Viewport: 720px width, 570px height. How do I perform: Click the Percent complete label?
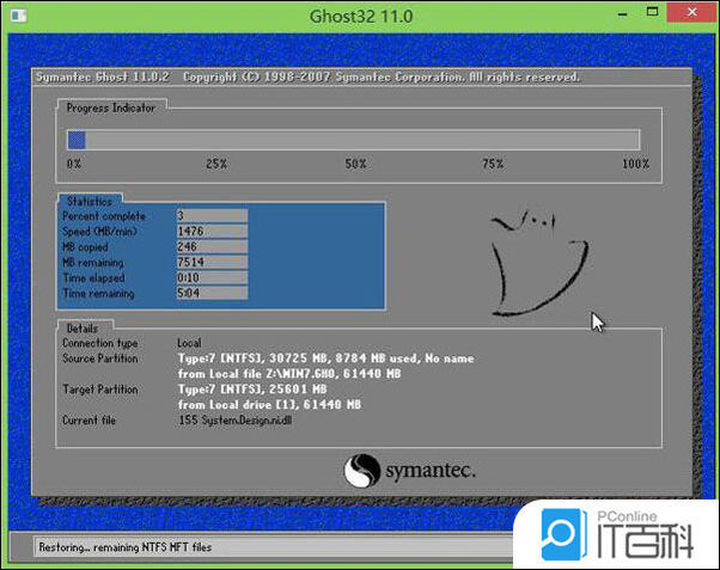coord(104,216)
